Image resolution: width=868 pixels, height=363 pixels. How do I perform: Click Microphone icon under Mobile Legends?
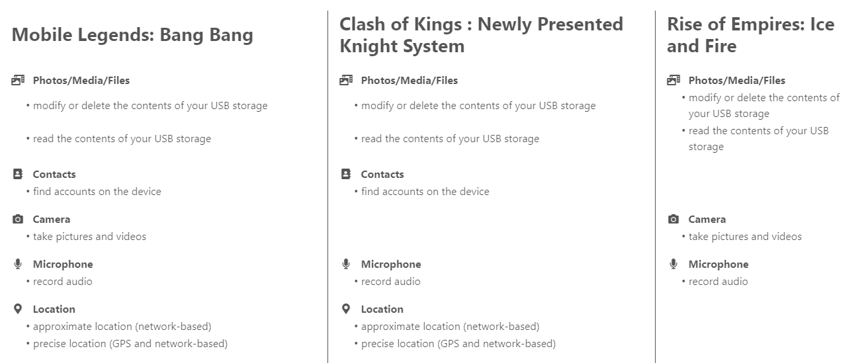pos(18,264)
